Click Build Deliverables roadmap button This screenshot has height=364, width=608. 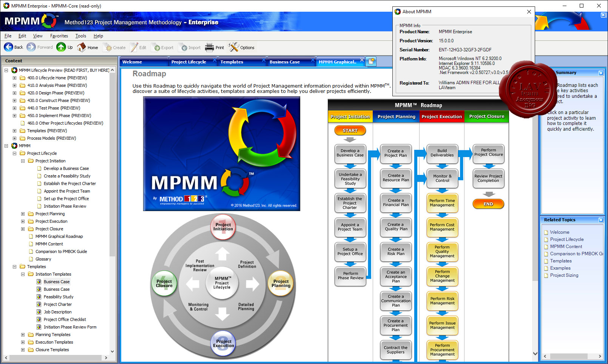pos(442,153)
